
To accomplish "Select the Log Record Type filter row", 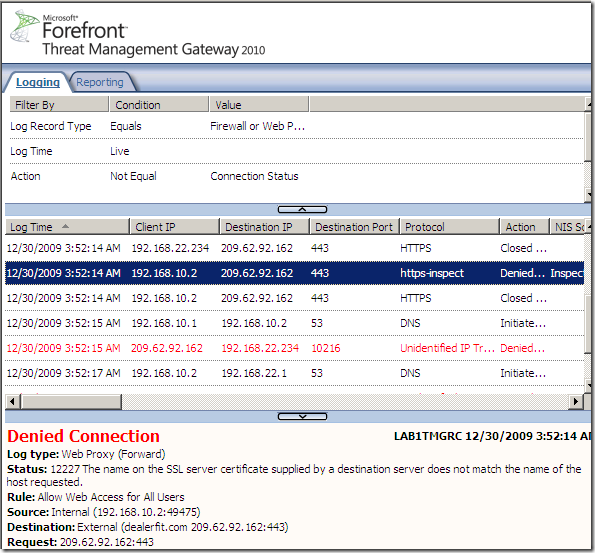I will (x=296, y=126).
